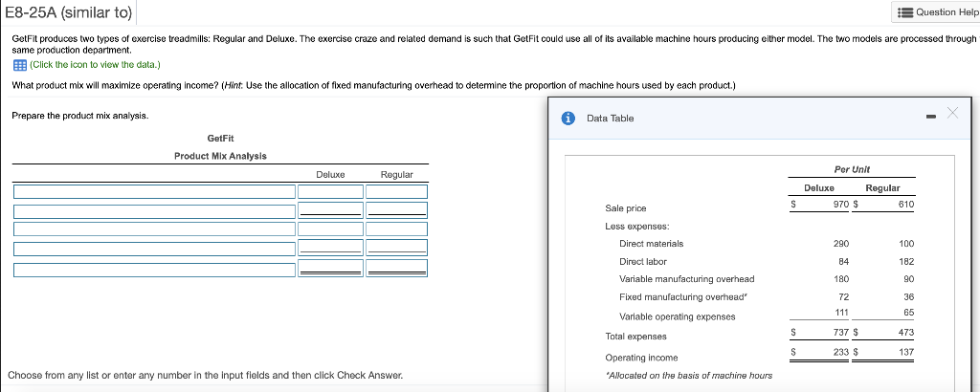
Task: Click the 'Sale price' row label
Action: (x=626, y=207)
